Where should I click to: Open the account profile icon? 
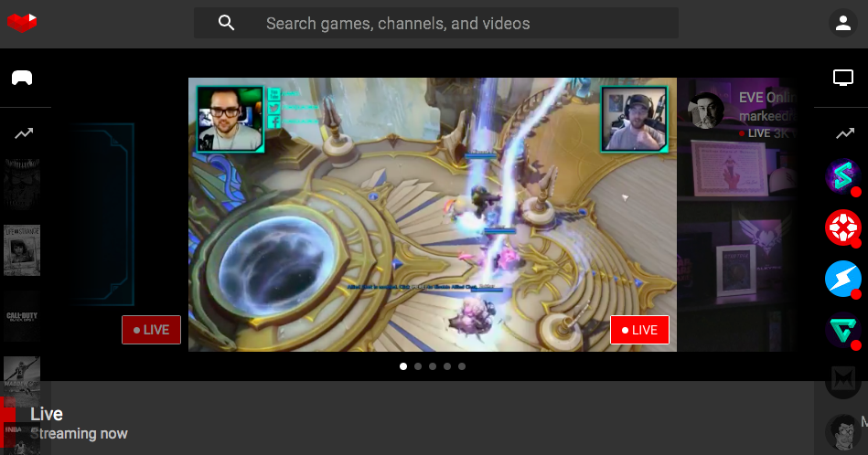point(842,24)
